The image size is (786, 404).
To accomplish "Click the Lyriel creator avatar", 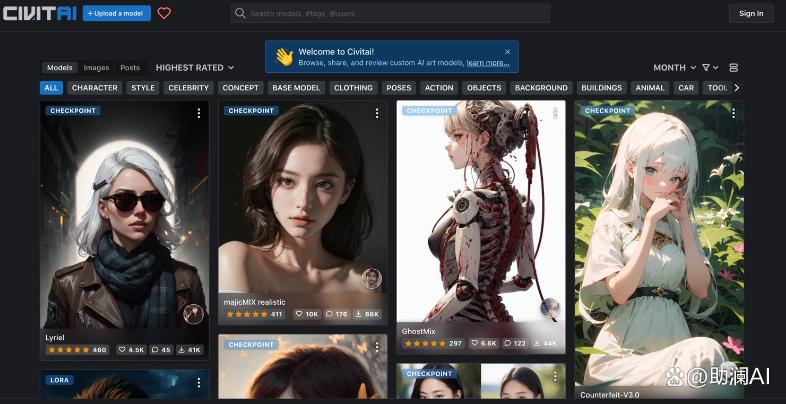I will (x=193, y=314).
